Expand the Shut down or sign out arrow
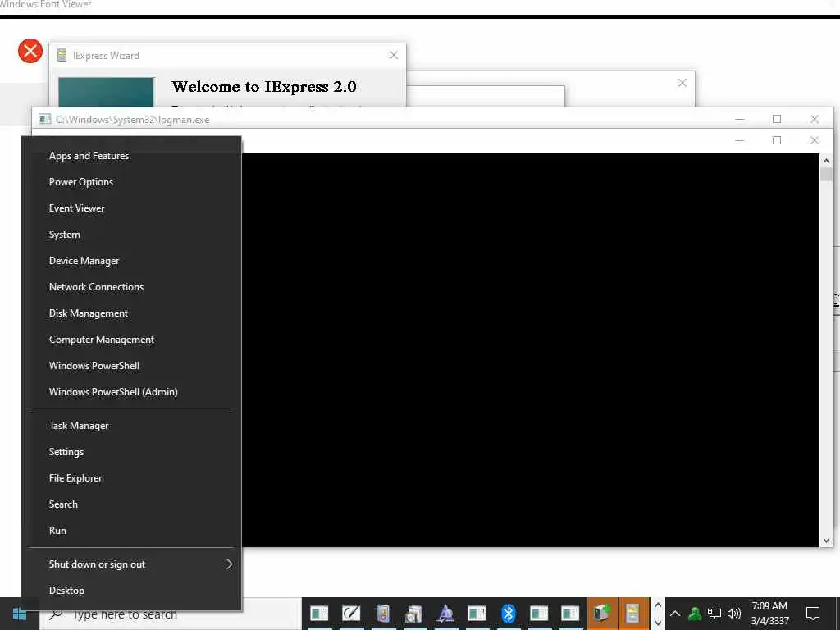 click(x=230, y=564)
